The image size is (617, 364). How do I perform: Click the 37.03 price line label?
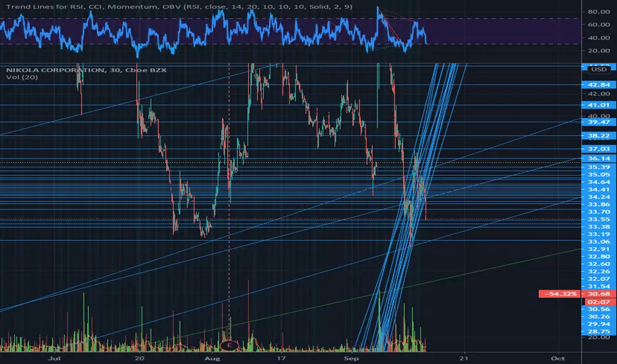point(598,149)
